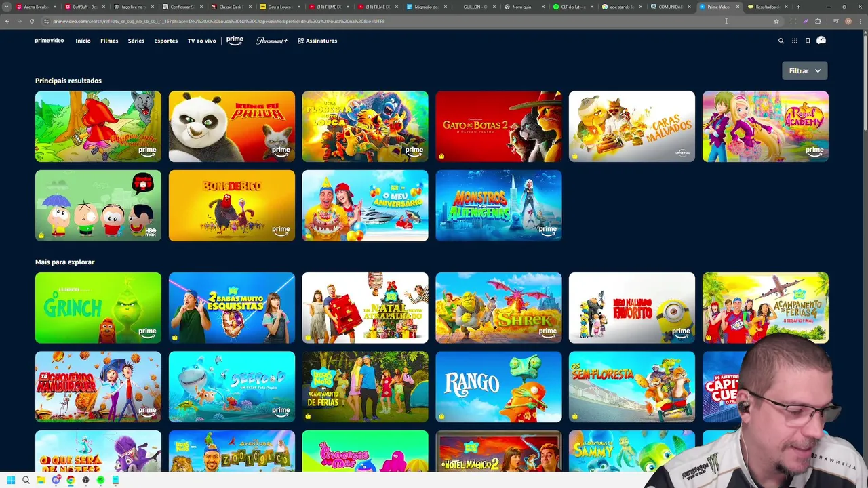Click the Principais resultados heading
Image resolution: width=868 pixels, height=488 pixels.
(x=68, y=81)
